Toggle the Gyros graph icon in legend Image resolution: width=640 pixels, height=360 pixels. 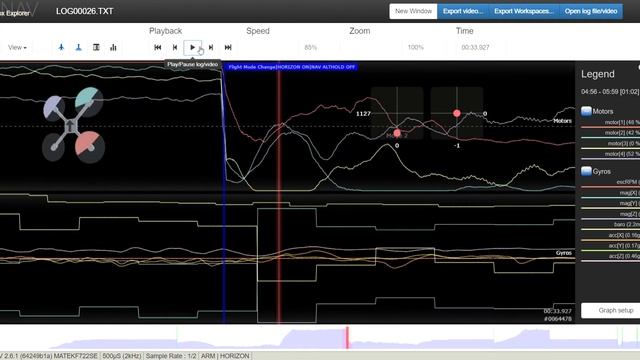click(586, 171)
